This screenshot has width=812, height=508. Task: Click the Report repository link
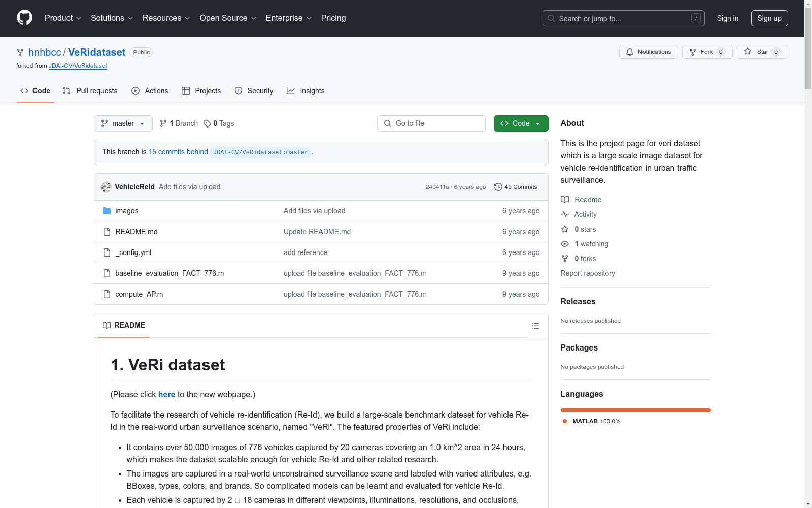pos(588,273)
